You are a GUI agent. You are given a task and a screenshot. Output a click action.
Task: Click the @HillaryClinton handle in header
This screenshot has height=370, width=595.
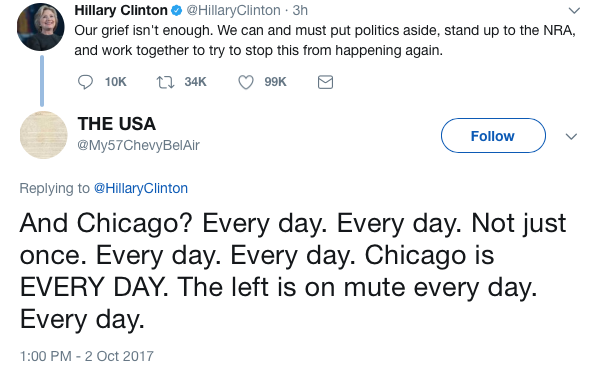[x=233, y=10]
